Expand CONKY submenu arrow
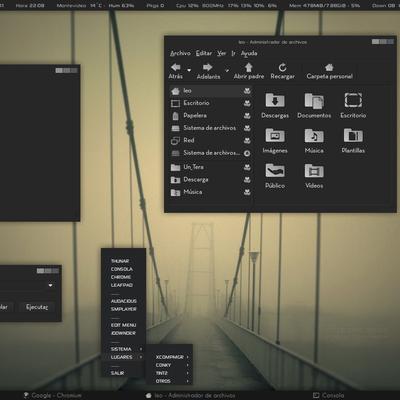The height and width of the screenshot is (400, 400). point(188,365)
